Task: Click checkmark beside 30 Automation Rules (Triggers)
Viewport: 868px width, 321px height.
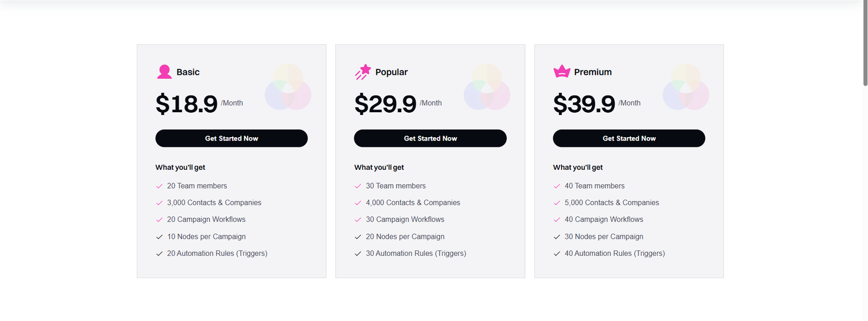Action: (x=358, y=254)
